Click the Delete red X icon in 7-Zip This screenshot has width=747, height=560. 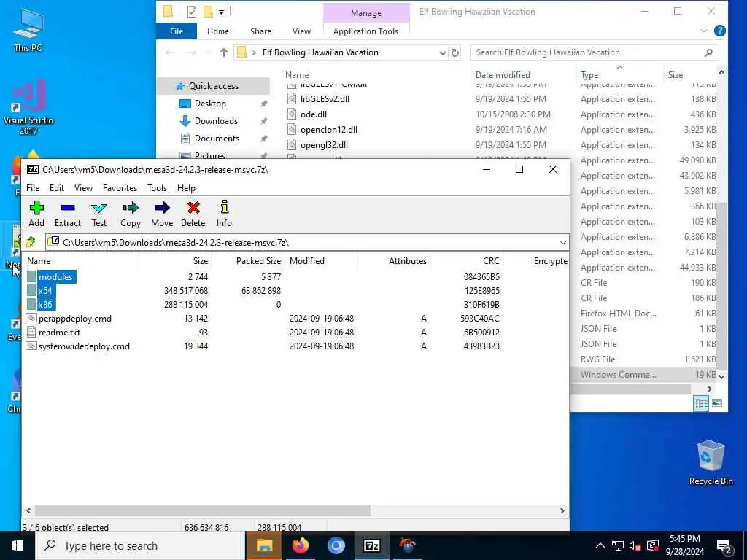(193, 214)
